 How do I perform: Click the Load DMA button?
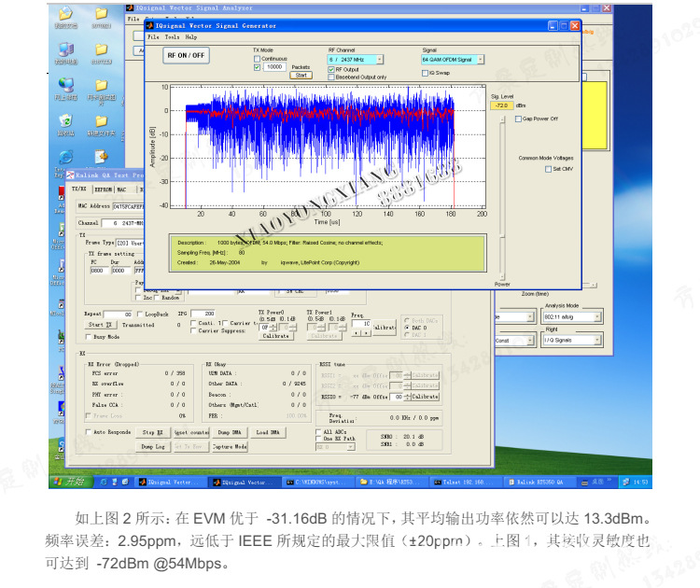tap(268, 433)
